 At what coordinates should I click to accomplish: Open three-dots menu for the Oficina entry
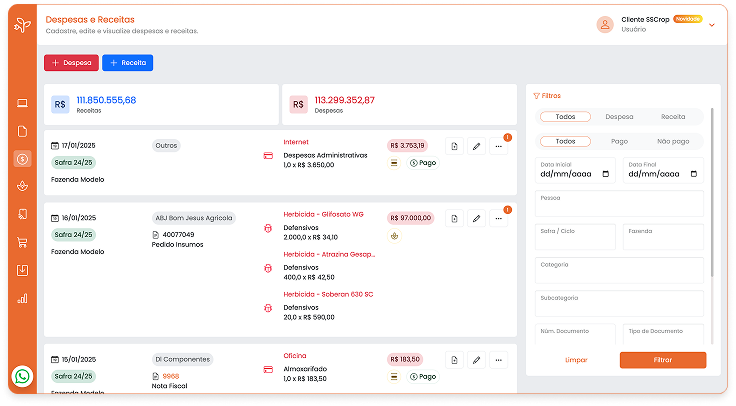pyautogui.click(x=499, y=359)
